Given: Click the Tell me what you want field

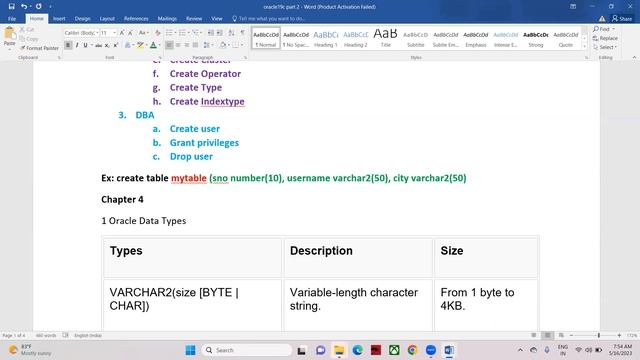Looking at the screenshot, I should (x=268, y=18).
